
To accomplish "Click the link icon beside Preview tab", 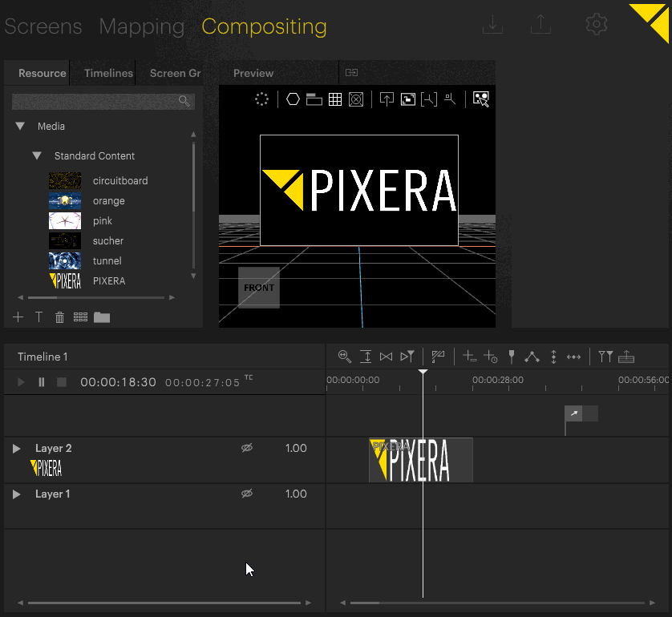I will (351, 73).
